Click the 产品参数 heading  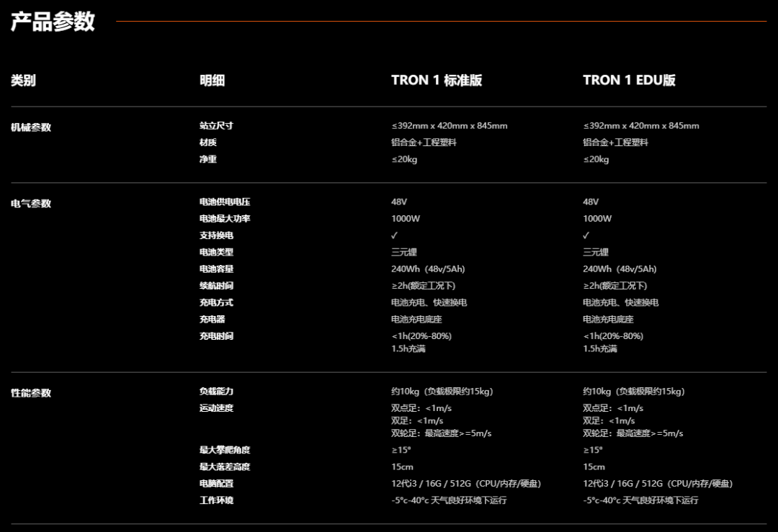tap(53, 22)
